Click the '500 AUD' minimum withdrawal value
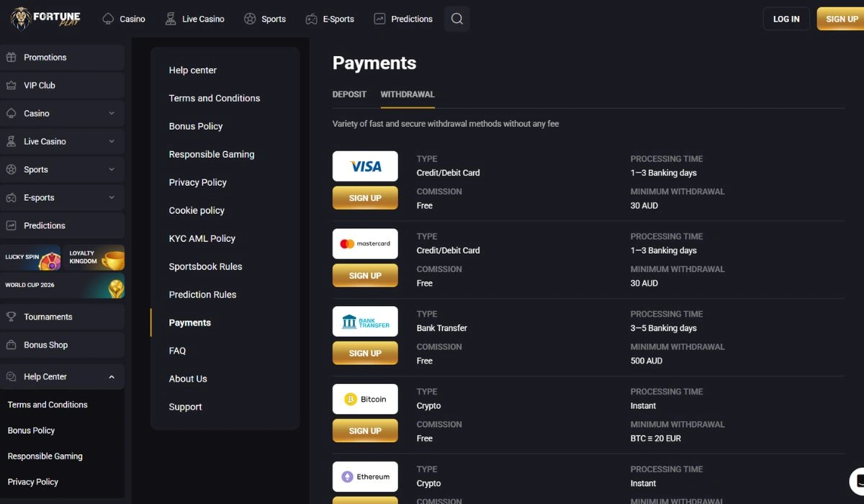This screenshot has height=504, width=864. pos(647,361)
